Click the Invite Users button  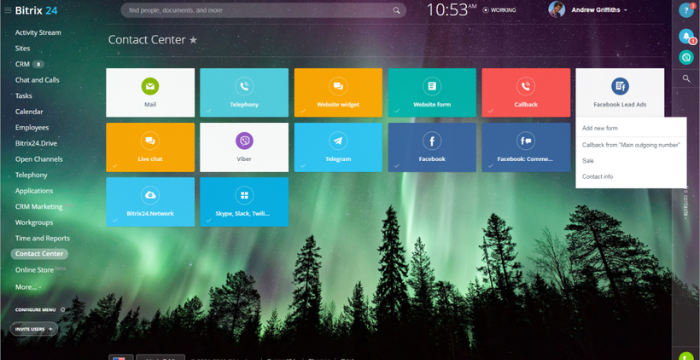(x=34, y=329)
